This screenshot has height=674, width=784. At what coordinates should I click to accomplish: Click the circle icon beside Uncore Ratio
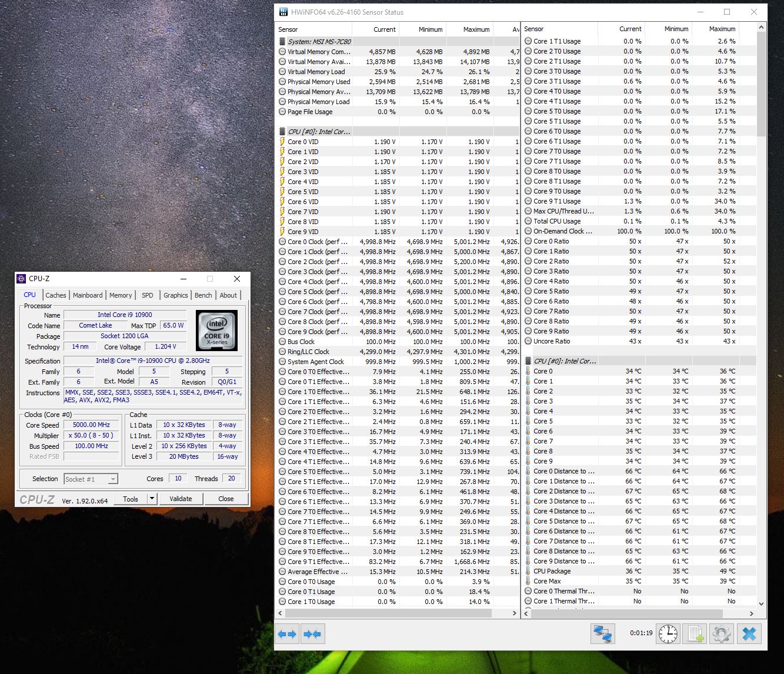tap(528, 341)
